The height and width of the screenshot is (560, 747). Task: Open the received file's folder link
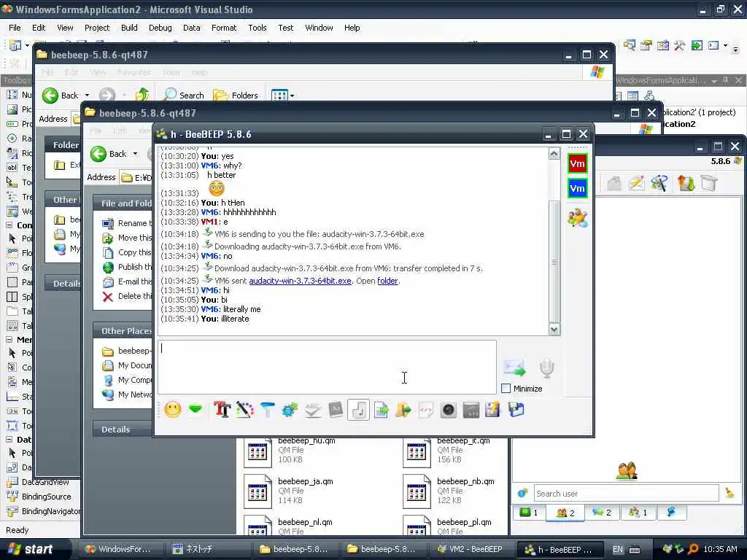387,281
